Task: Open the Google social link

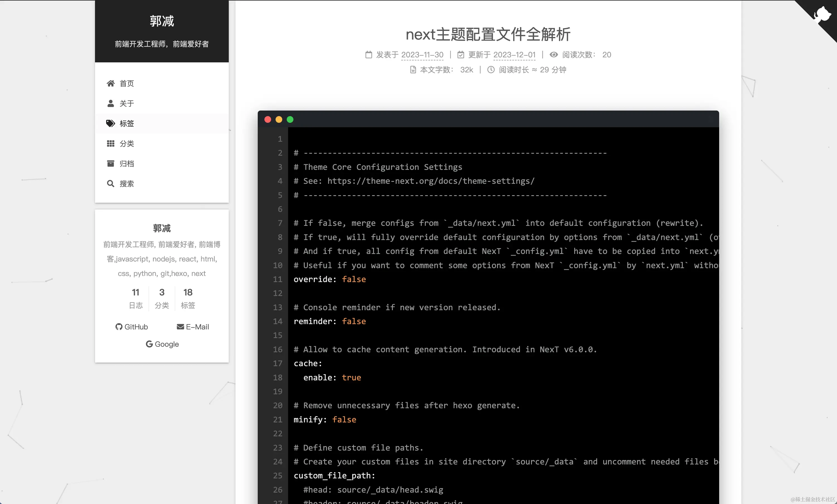Action: point(162,344)
